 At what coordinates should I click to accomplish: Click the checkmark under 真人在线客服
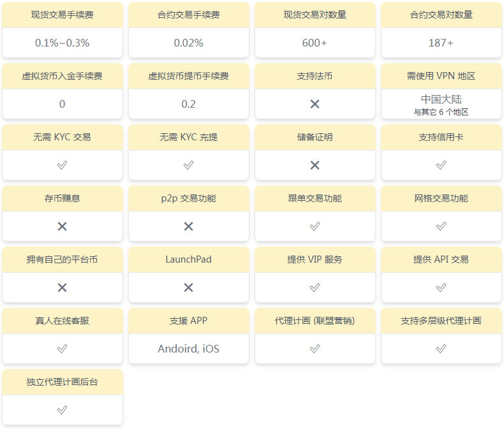[62, 349]
